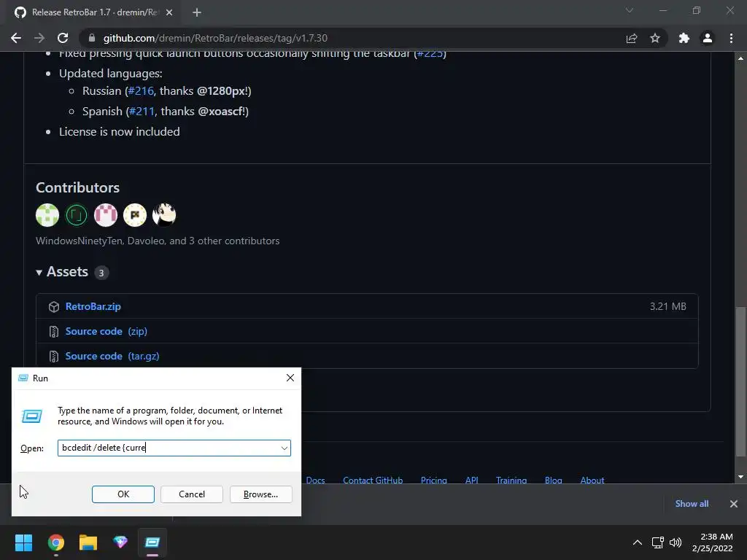
Task: Click Cancel in the Run dialog
Action: point(192,494)
